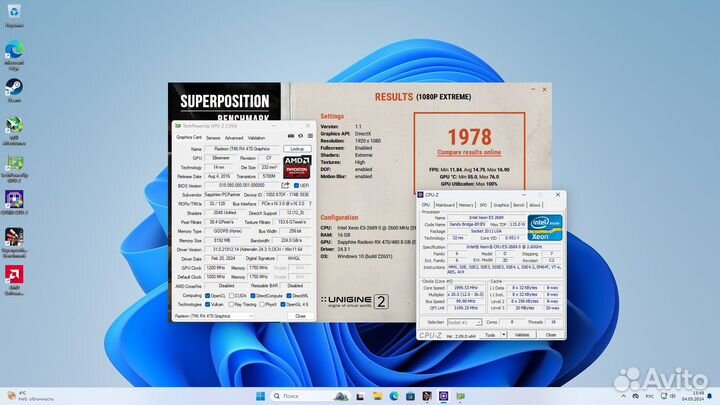Launch Microsoft Edge from the desktop
Image resolution: width=720 pixels, height=405 pixels.
pos(14,55)
